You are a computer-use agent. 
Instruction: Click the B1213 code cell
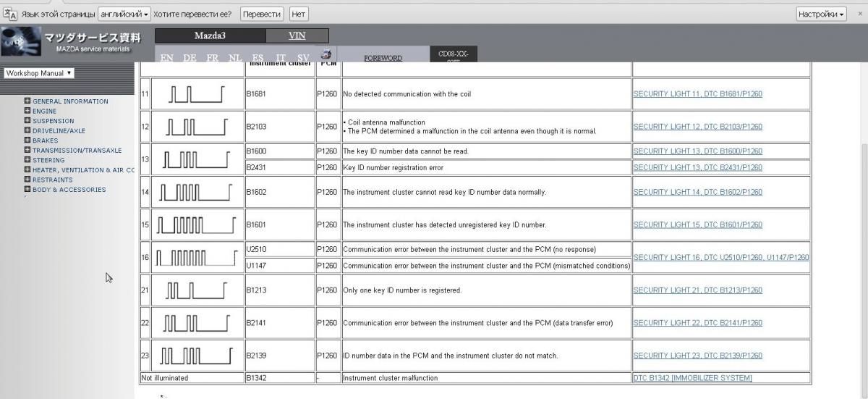click(278, 290)
